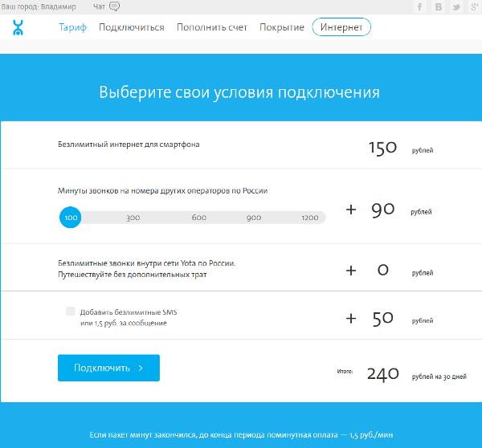
Task: Click 'Минуты звонков на номера других операторов' label
Action: pos(162,191)
